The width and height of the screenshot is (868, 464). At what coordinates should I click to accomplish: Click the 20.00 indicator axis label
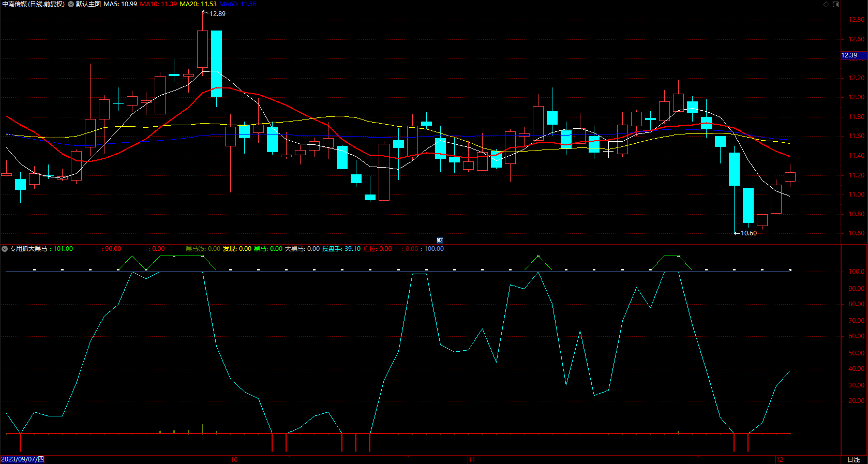click(x=856, y=401)
